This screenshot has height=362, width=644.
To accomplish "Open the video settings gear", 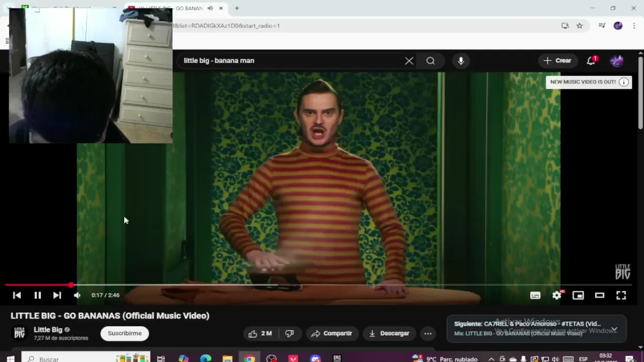I will [x=556, y=295].
